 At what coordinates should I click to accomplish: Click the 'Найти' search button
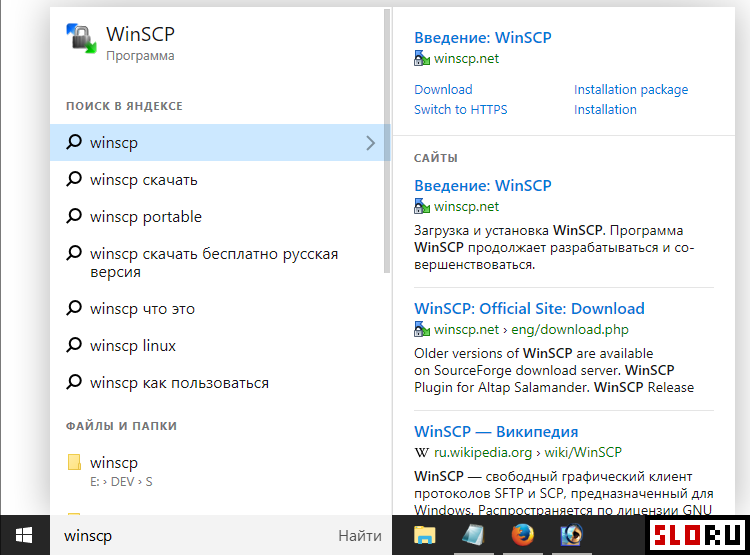(x=360, y=536)
